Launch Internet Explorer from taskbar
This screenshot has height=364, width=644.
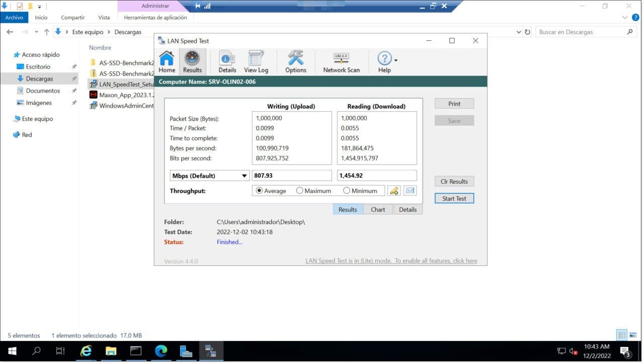point(86,351)
